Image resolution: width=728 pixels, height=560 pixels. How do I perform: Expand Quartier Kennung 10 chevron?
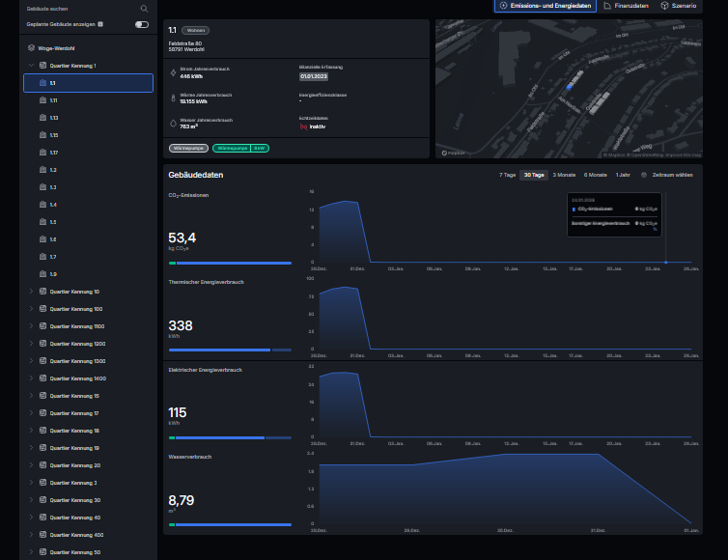(x=31, y=292)
